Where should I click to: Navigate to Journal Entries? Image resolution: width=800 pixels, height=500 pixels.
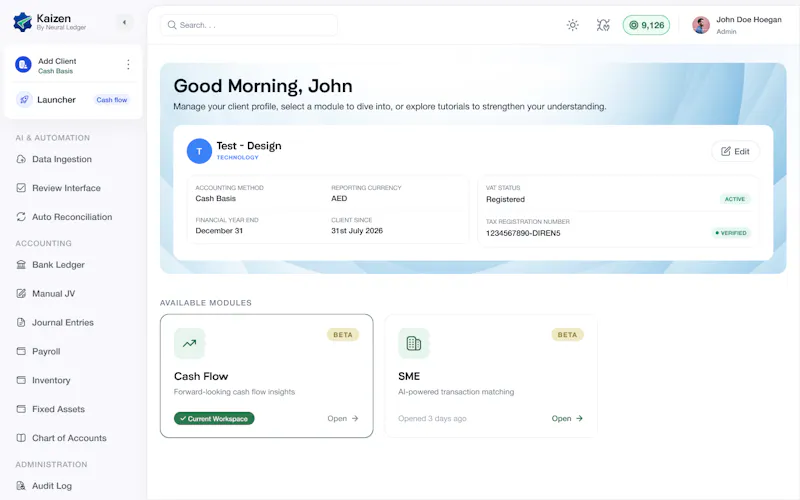(63, 322)
